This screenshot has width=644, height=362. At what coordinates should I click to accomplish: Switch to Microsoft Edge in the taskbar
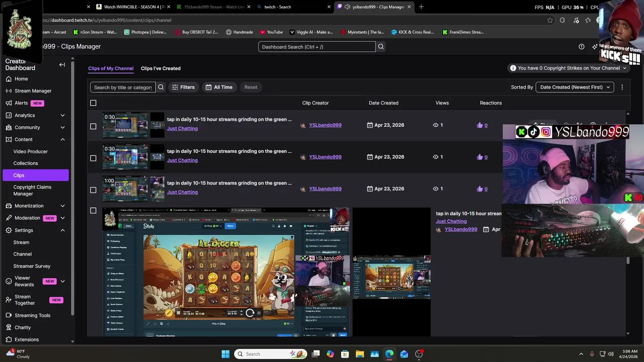coord(389,354)
